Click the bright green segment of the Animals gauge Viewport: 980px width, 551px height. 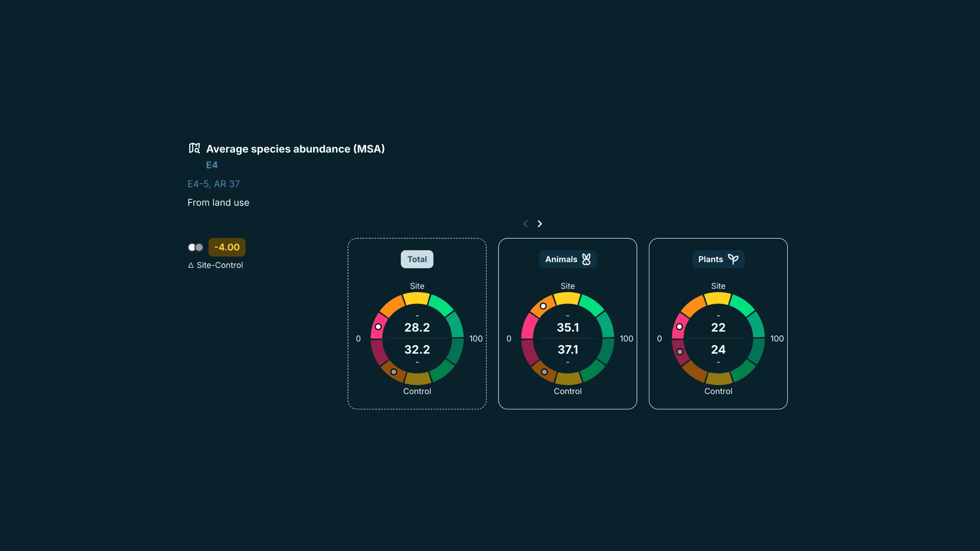pyautogui.click(x=592, y=305)
